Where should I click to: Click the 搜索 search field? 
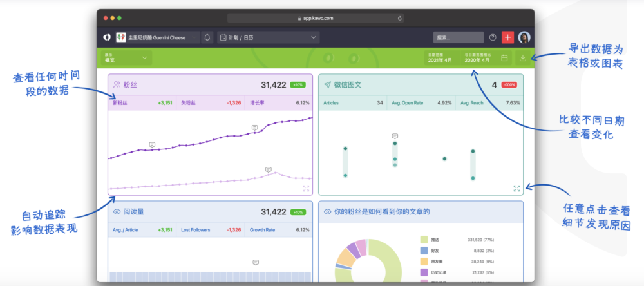pos(459,37)
